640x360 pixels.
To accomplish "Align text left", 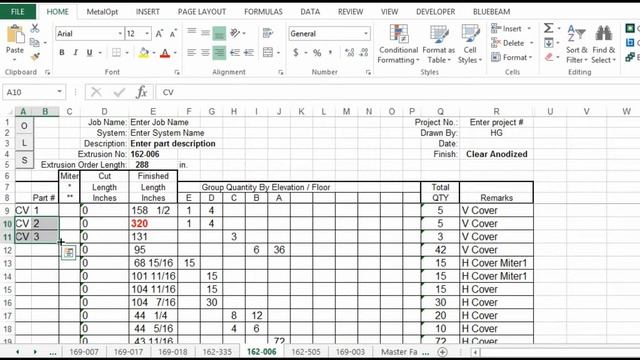I will (191, 52).
